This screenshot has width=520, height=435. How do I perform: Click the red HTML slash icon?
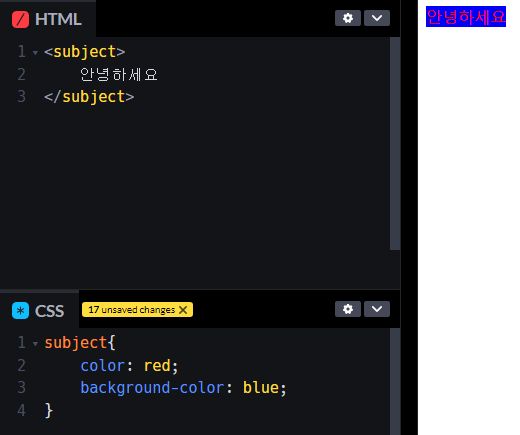click(20, 19)
